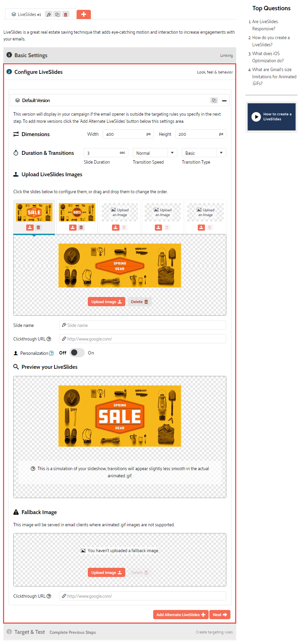Click the Add Alternate LiveSlides button
Image resolution: width=306 pixels, height=644 pixels.
[x=181, y=614]
